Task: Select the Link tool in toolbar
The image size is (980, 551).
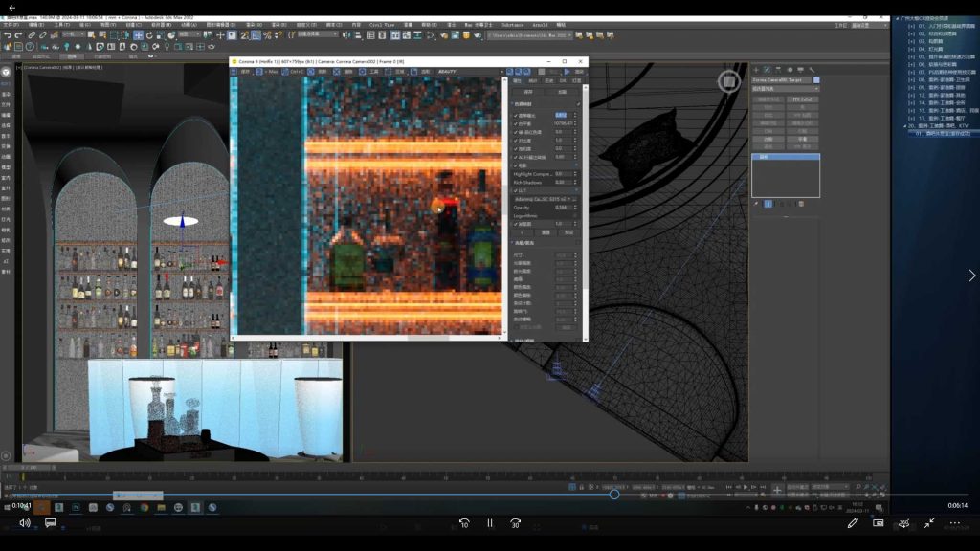Action: [x=32, y=35]
